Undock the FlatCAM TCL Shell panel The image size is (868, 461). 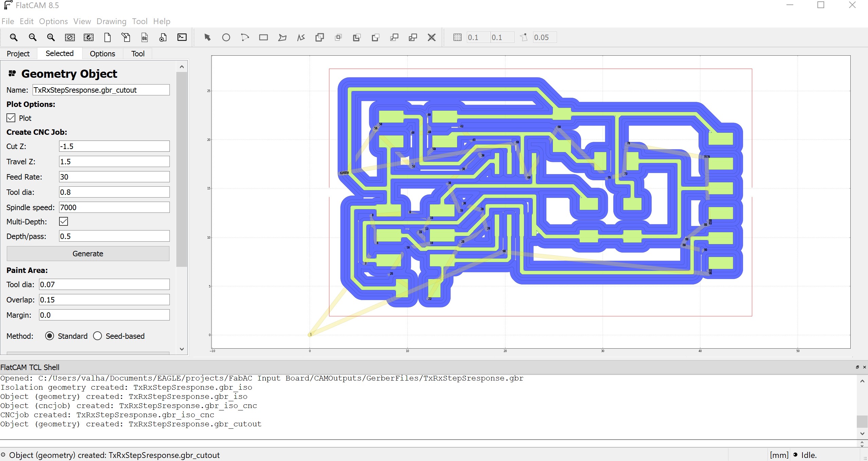click(x=857, y=367)
